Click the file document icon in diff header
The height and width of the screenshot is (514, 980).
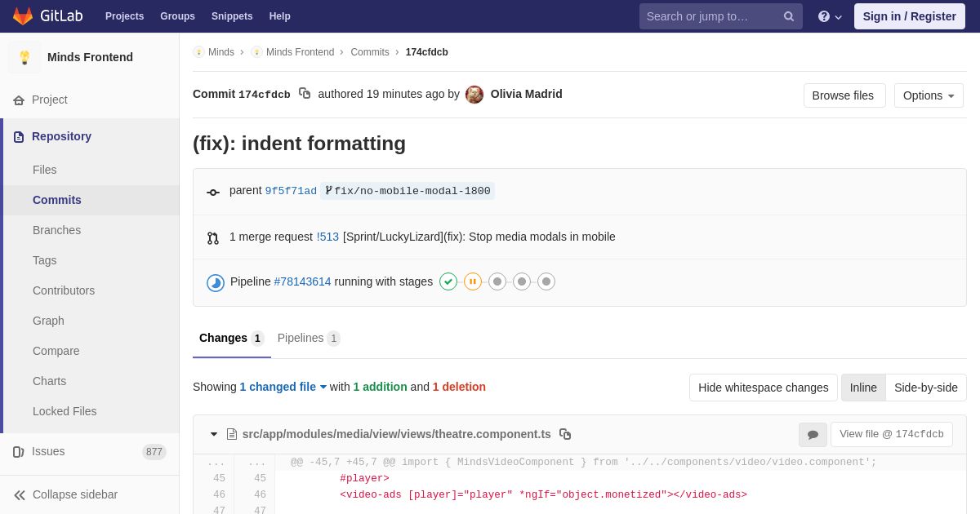(x=232, y=434)
